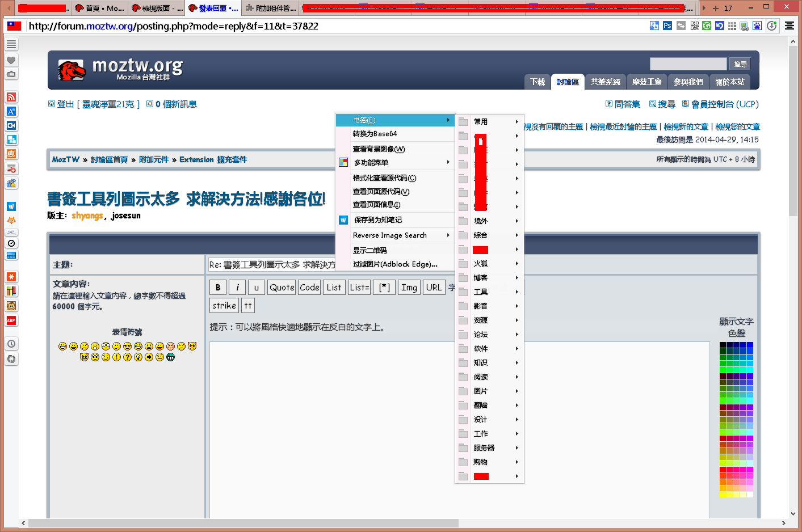Open the Photoshop (Ps) toolbar icon

667,26
